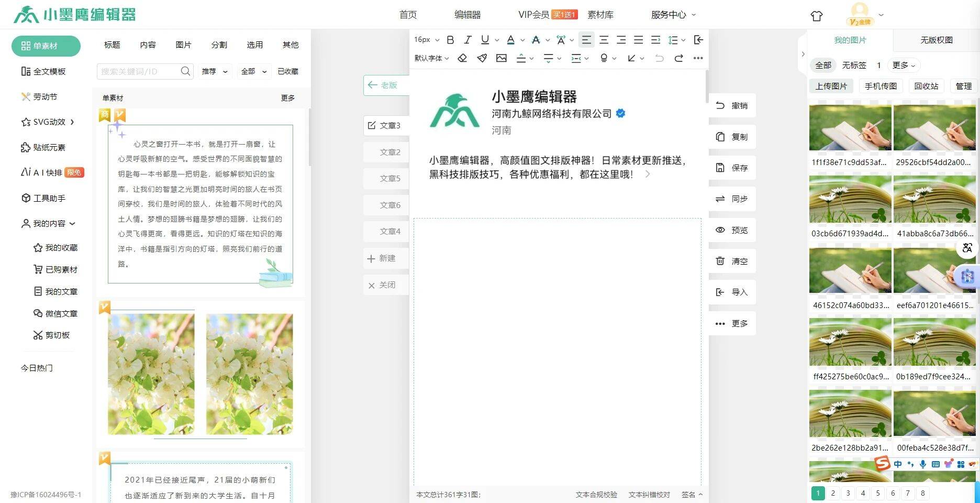This screenshot has height=503, width=980.
Task: Click the 搜索关键词/ID search field
Action: click(x=139, y=71)
